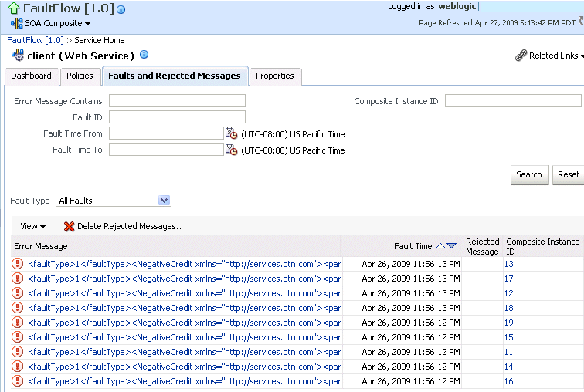The height and width of the screenshot is (392, 584).
Task: Click the error icon in instance 19 row
Action: tap(18, 323)
